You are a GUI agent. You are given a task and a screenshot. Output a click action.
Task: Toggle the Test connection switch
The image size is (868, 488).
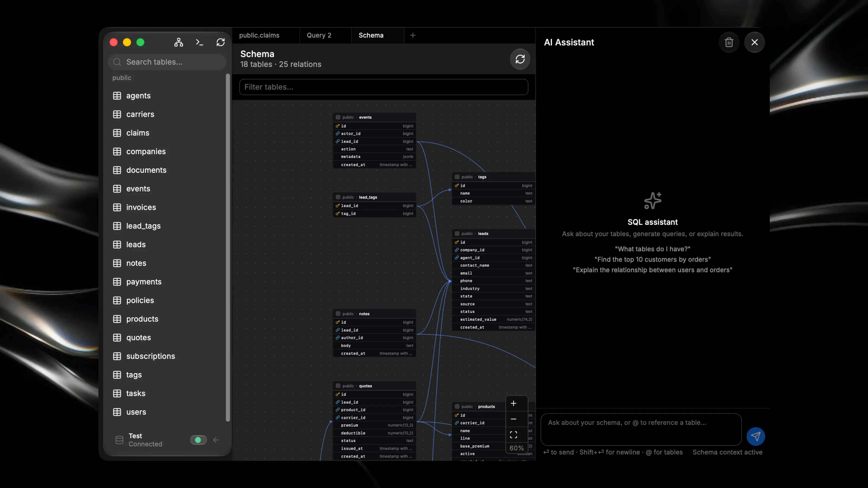click(x=198, y=440)
